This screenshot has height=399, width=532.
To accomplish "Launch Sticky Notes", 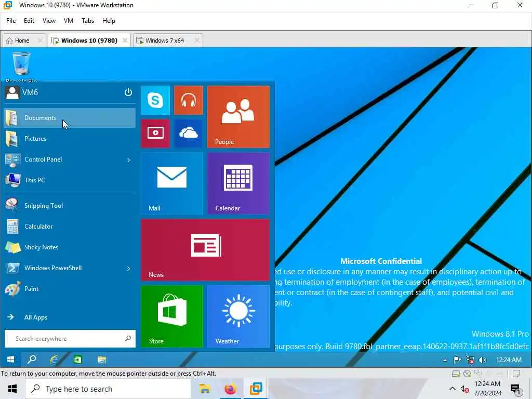I will [70, 247].
